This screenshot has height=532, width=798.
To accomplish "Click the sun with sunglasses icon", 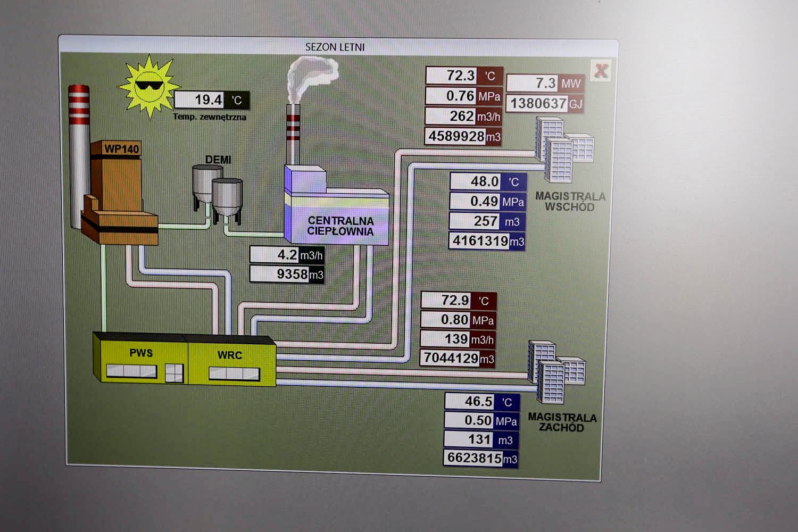I will (x=148, y=86).
